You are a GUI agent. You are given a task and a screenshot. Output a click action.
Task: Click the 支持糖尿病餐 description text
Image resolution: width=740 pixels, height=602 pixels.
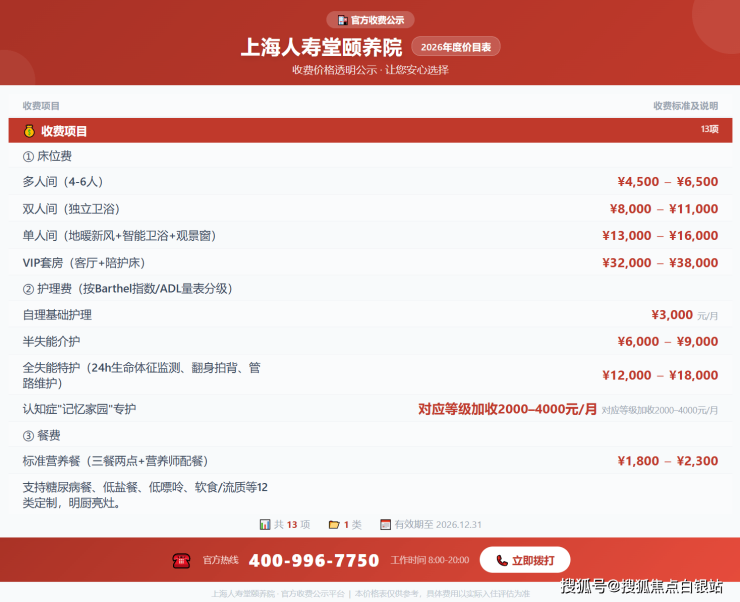click(145, 495)
